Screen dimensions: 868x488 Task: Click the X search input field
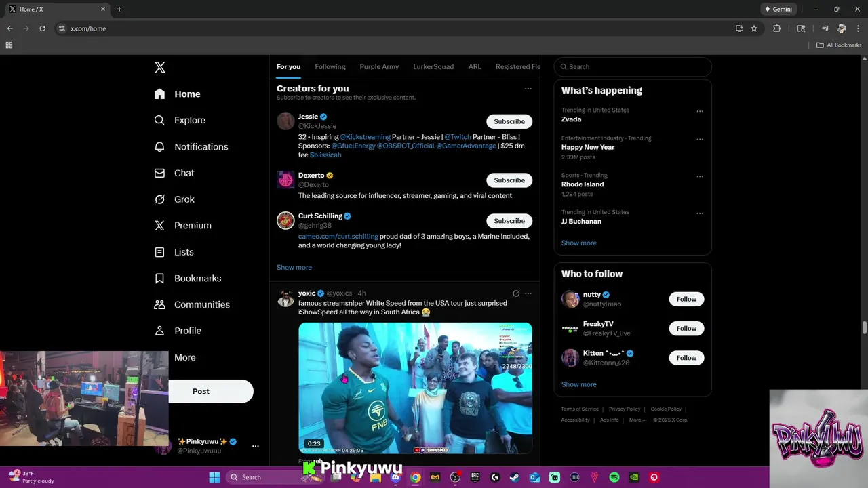point(633,66)
